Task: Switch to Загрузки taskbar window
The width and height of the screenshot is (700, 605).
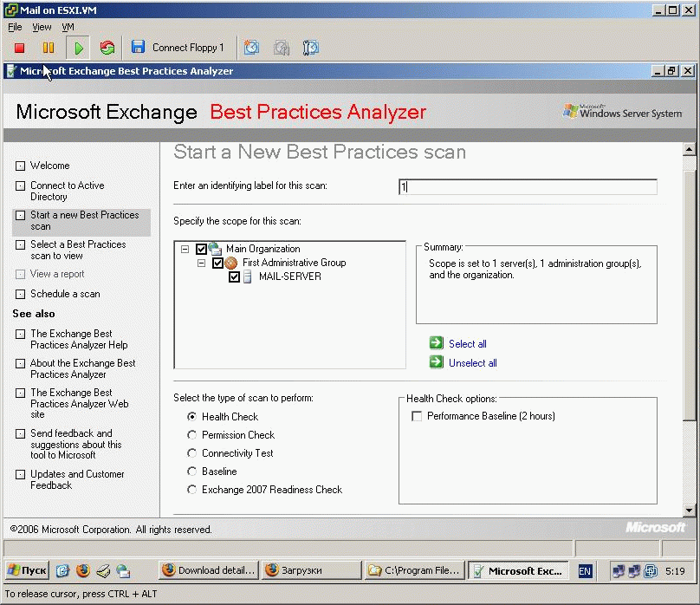Action: point(311,570)
